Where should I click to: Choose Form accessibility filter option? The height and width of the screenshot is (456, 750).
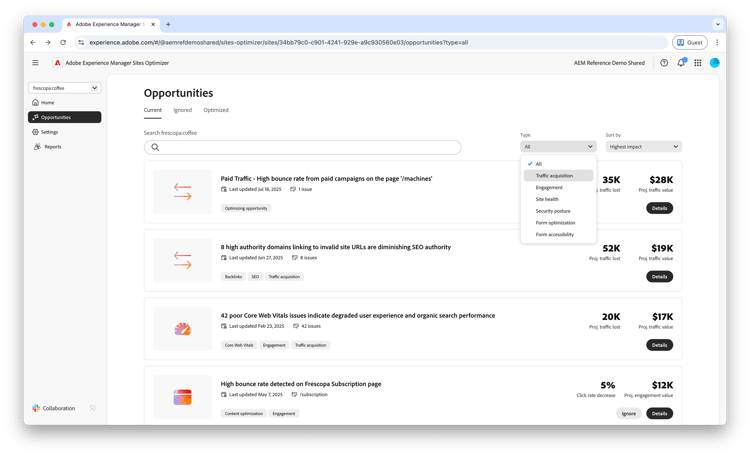pos(558,234)
